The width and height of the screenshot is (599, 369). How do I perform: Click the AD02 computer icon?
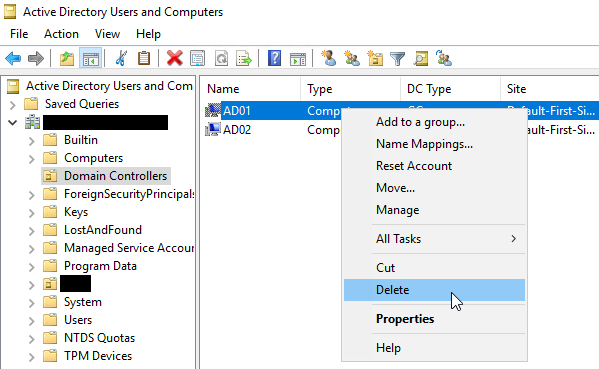[213, 129]
